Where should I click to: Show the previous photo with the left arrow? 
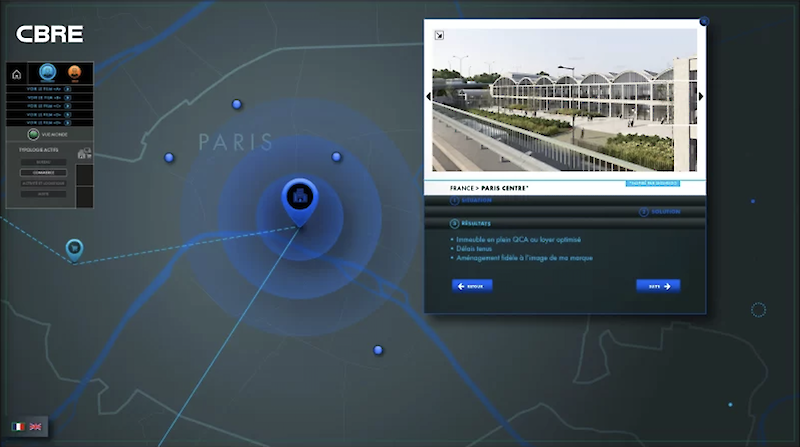[x=429, y=97]
